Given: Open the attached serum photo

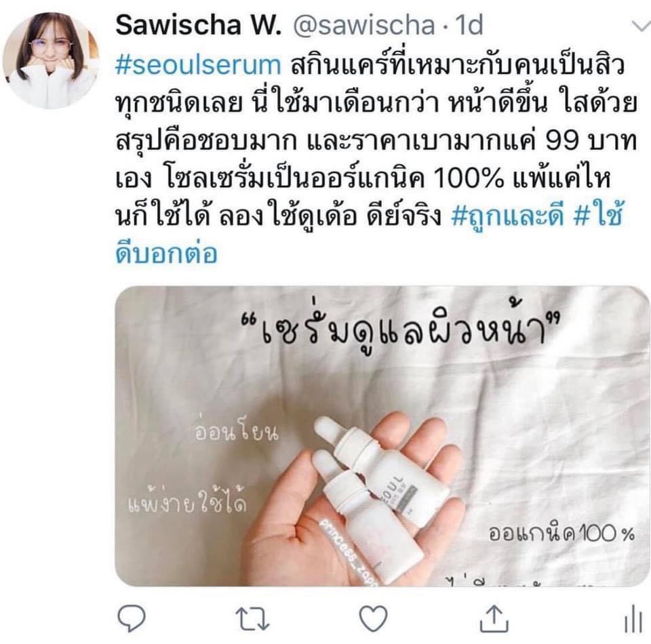Looking at the screenshot, I should tap(382, 436).
